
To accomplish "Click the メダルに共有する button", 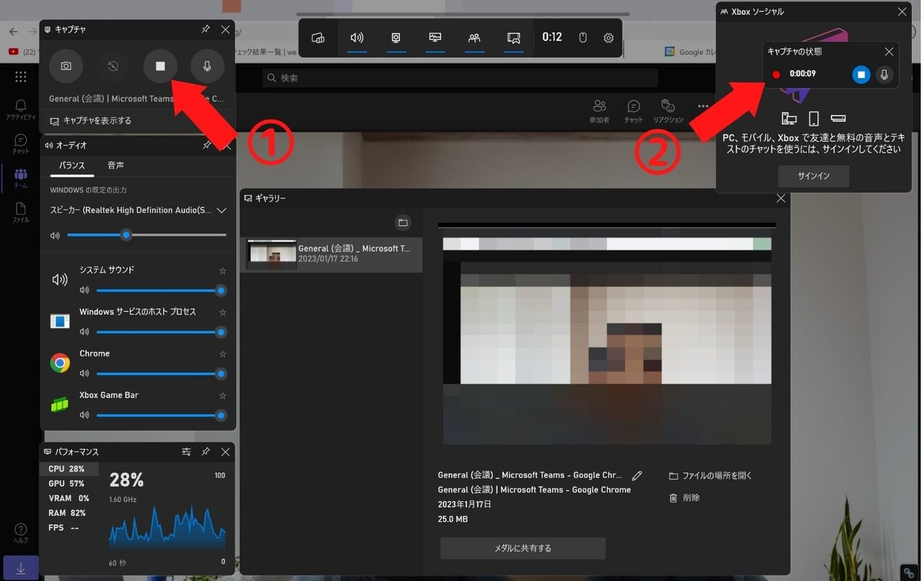I will coord(523,549).
